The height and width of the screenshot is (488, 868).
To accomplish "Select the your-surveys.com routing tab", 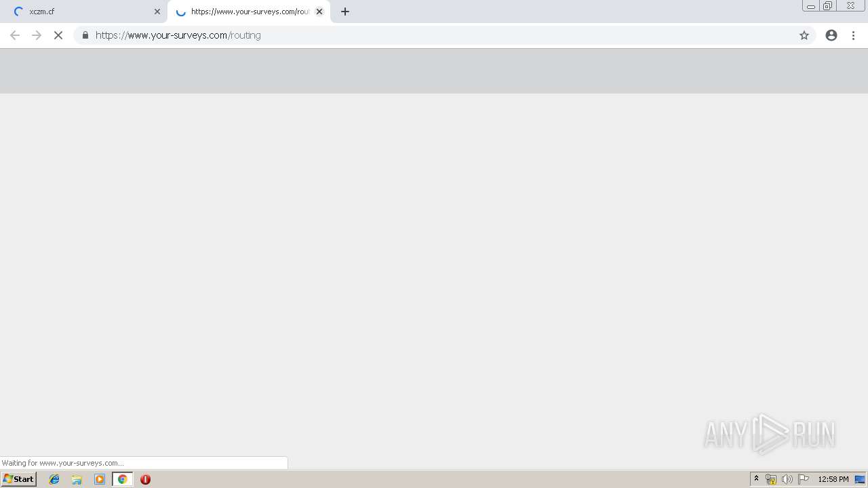I will click(248, 12).
